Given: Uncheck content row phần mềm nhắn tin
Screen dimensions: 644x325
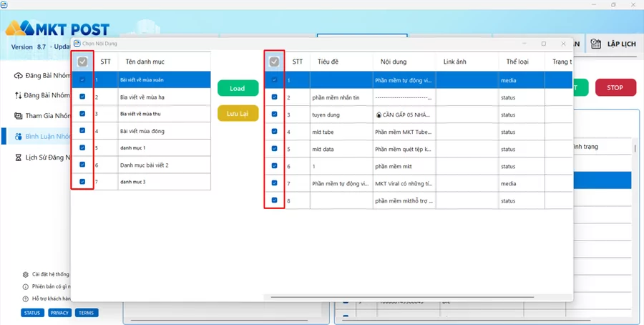Looking at the screenshot, I should 274,97.
